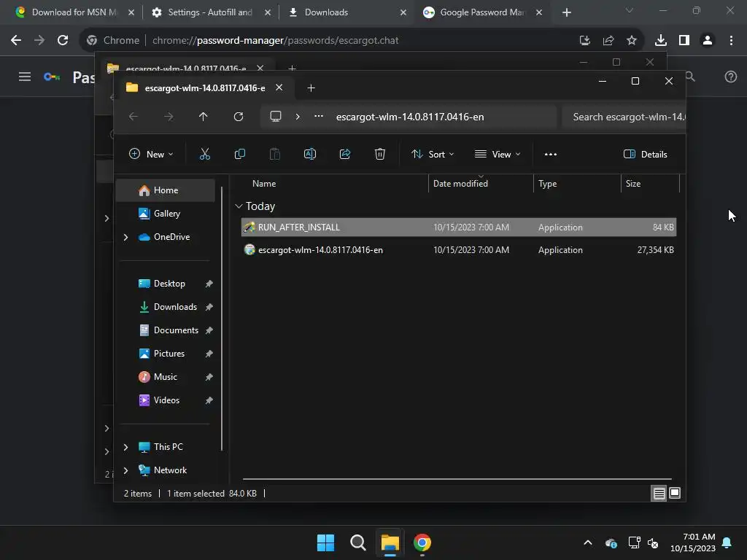Add a new Explorer tab

click(x=311, y=87)
